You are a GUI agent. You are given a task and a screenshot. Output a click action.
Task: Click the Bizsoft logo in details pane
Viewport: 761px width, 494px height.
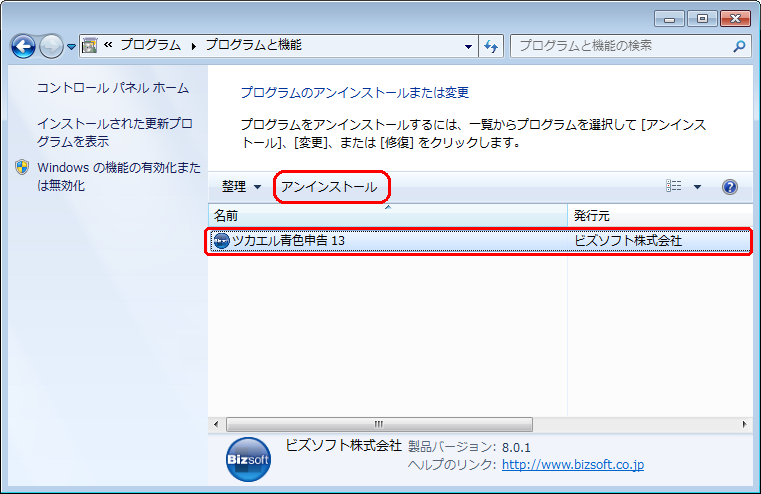click(x=248, y=460)
